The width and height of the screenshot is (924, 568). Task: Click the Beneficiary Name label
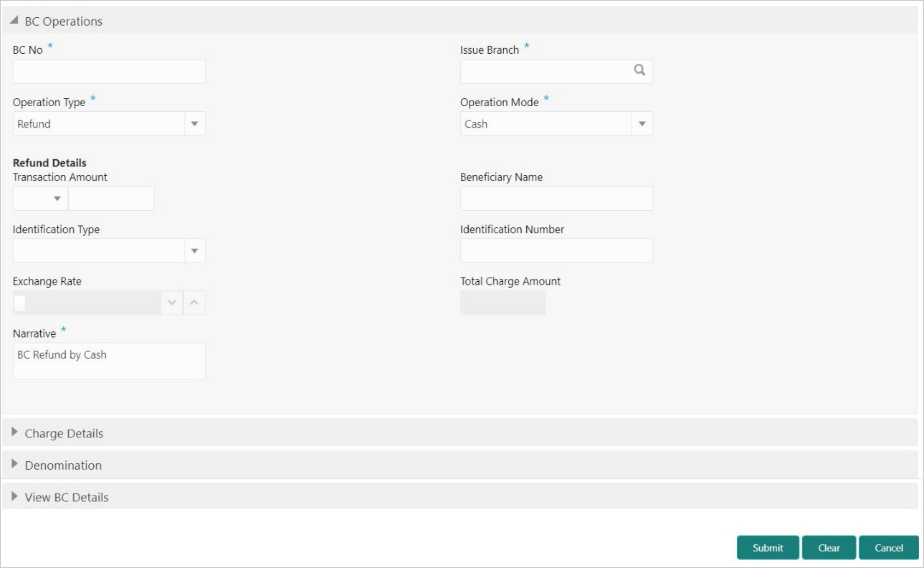tap(501, 177)
